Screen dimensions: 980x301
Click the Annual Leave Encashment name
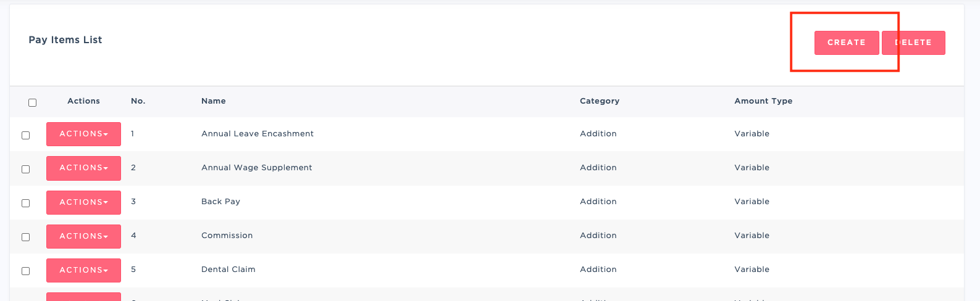[x=258, y=134]
